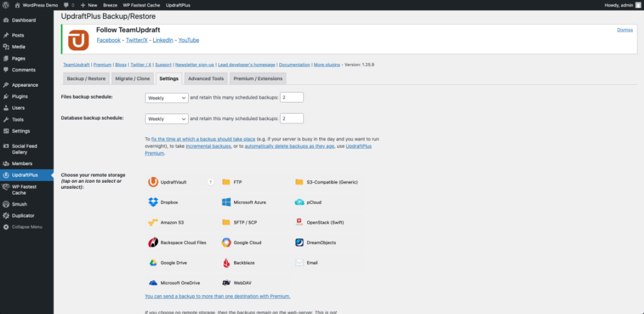The width and height of the screenshot is (644, 314).
Task: Open the Plugins sidebar menu
Action: pos(27,97)
